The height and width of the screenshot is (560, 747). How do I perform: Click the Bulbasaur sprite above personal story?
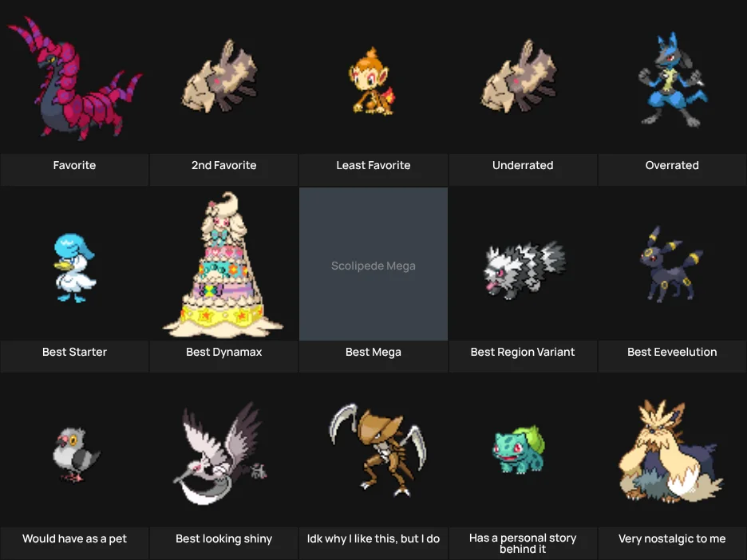point(518,450)
